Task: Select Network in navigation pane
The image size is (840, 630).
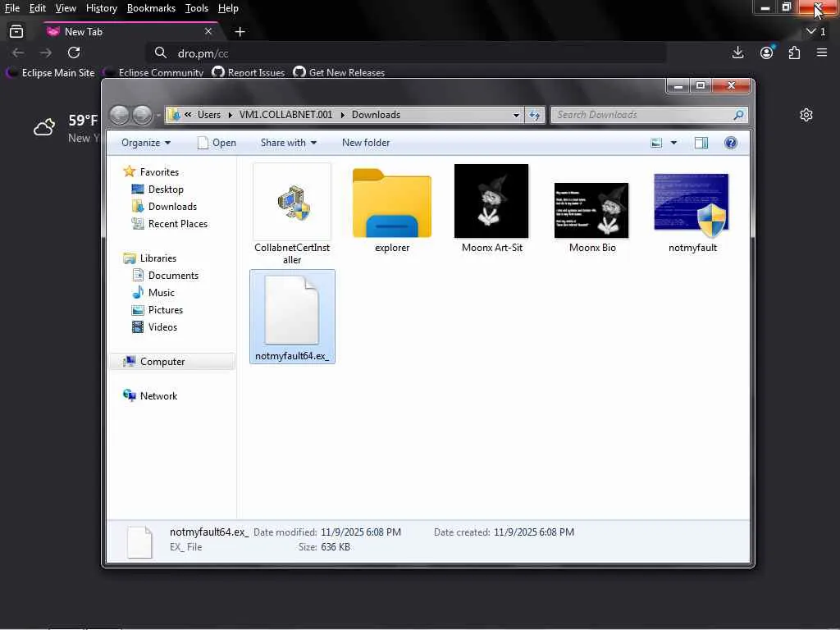Action: pyautogui.click(x=151, y=396)
